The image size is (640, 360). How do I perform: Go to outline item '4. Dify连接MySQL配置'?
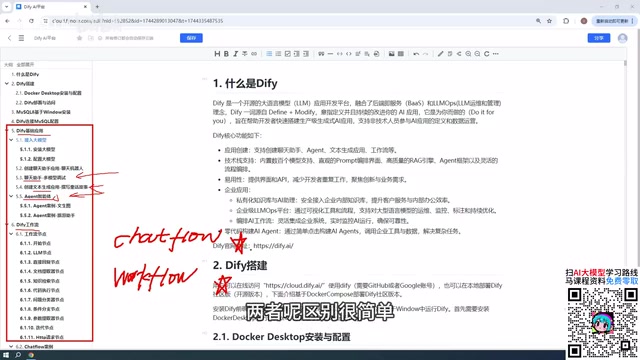pyautogui.click(x=35, y=121)
